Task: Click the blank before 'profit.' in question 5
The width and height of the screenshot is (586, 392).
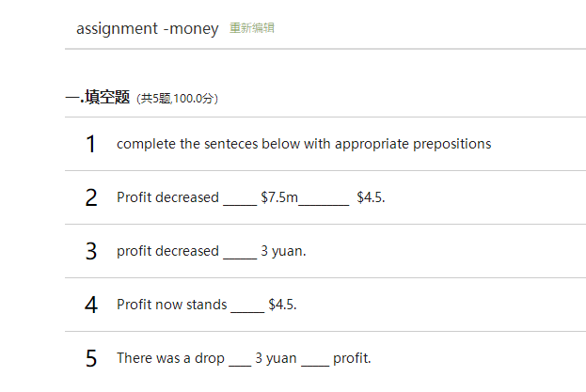Action: click(x=316, y=360)
